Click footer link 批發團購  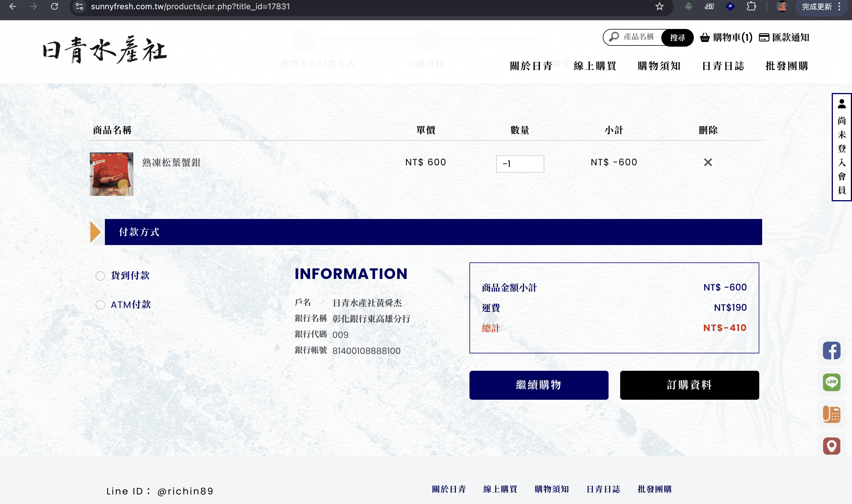(655, 489)
